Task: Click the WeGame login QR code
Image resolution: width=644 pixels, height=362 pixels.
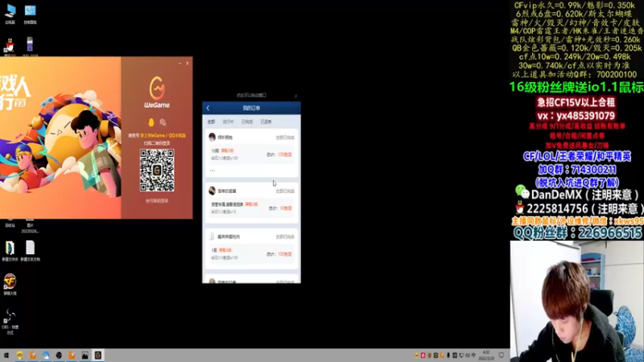Action: pyautogui.click(x=157, y=171)
